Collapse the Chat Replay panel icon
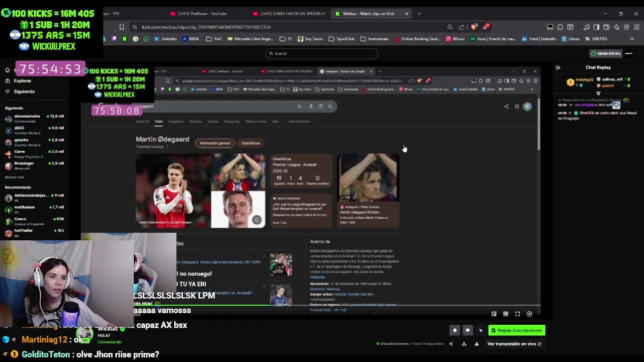Image resolution: width=644 pixels, height=362 pixels. [558, 67]
